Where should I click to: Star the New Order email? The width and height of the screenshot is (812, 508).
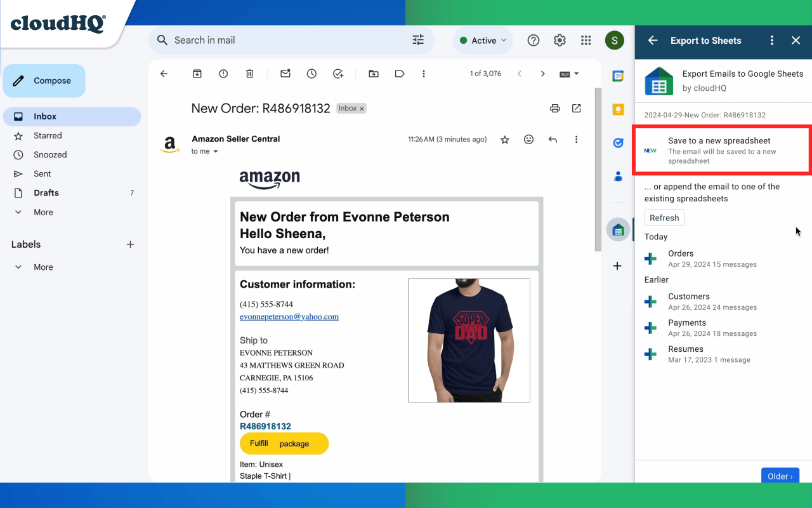[x=505, y=139]
